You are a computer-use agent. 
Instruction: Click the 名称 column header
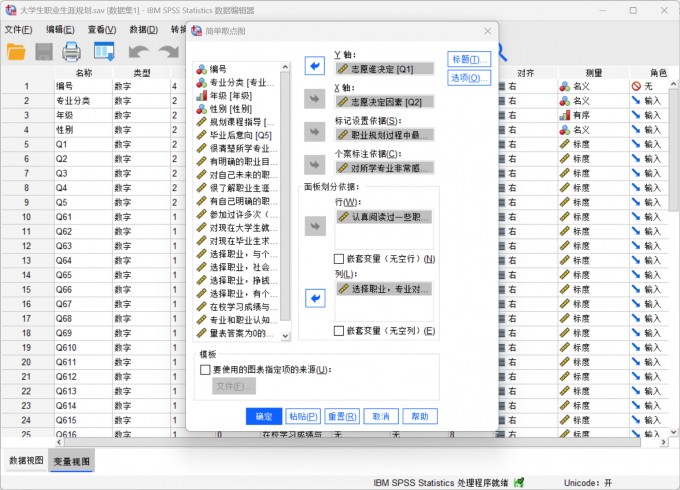pos(83,73)
